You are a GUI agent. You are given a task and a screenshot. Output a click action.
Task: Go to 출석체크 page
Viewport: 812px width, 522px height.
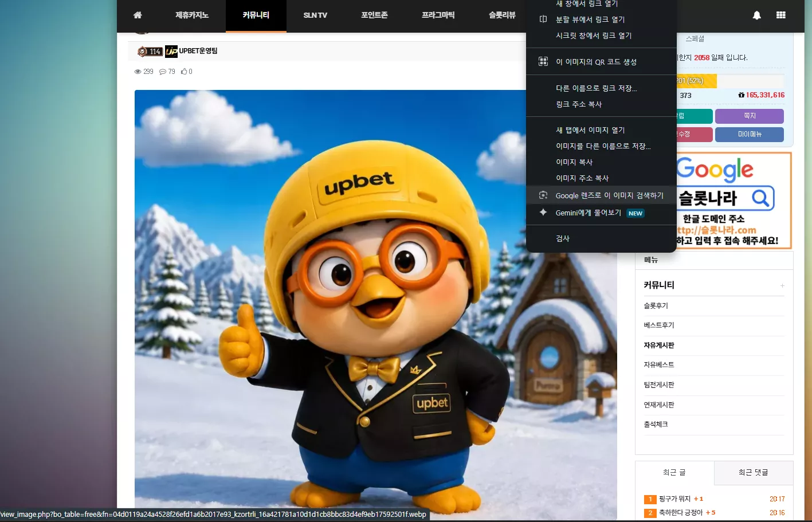point(656,425)
